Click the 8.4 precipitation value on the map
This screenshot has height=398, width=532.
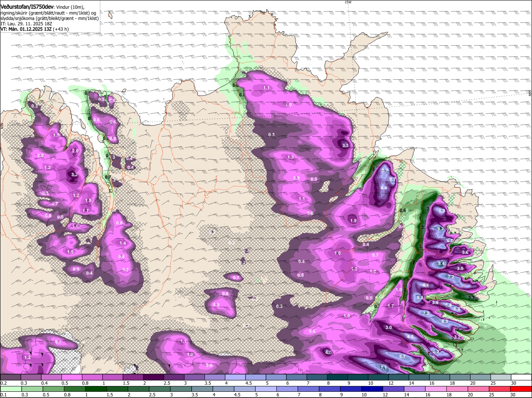click(x=442, y=264)
